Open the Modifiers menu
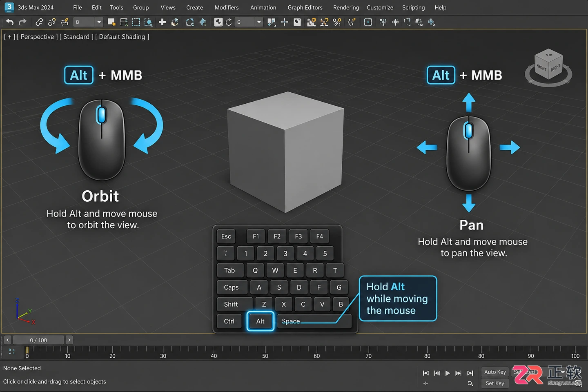 (227, 7)
